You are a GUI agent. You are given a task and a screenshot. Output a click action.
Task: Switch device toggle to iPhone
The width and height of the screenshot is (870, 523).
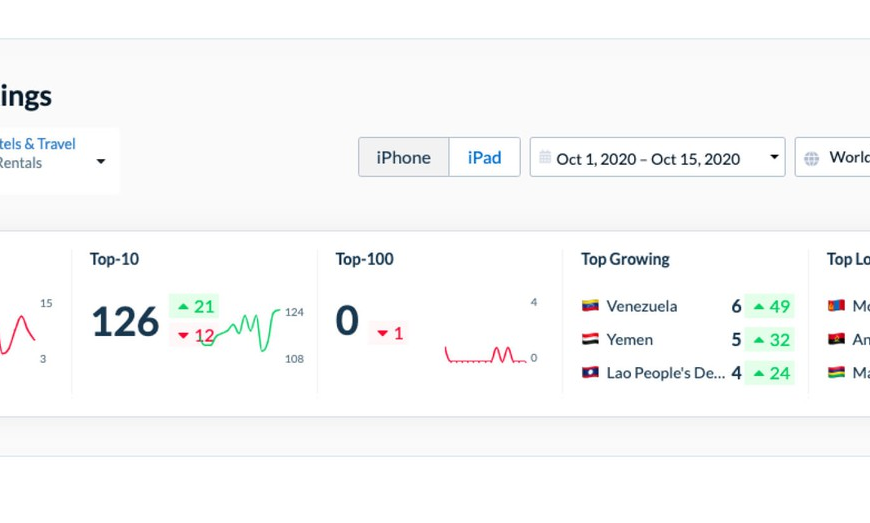click(403, 157)
